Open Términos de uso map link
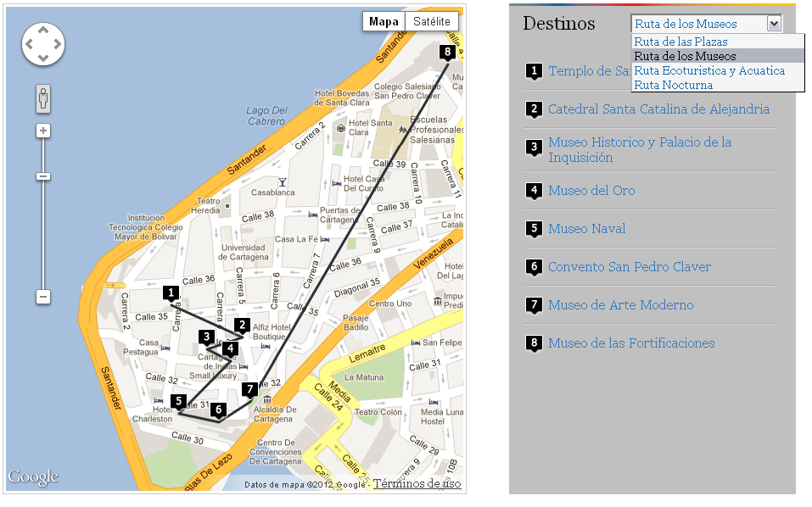Image resolution: width=812 pixels, height=507 pixels. pos(417,483)
